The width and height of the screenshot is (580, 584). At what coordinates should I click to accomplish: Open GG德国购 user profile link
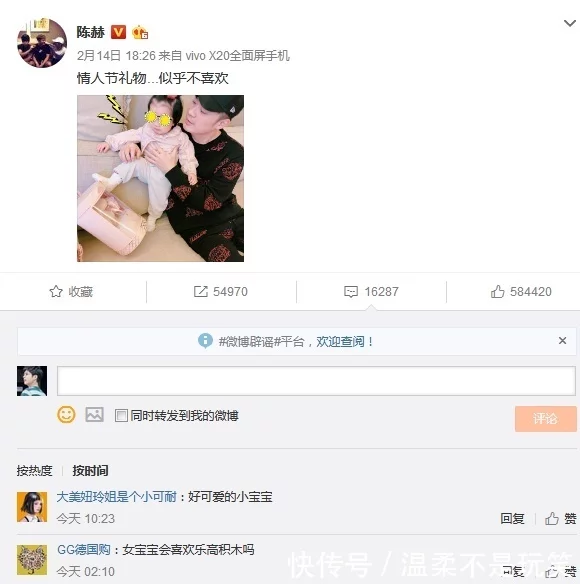(83, 550)
